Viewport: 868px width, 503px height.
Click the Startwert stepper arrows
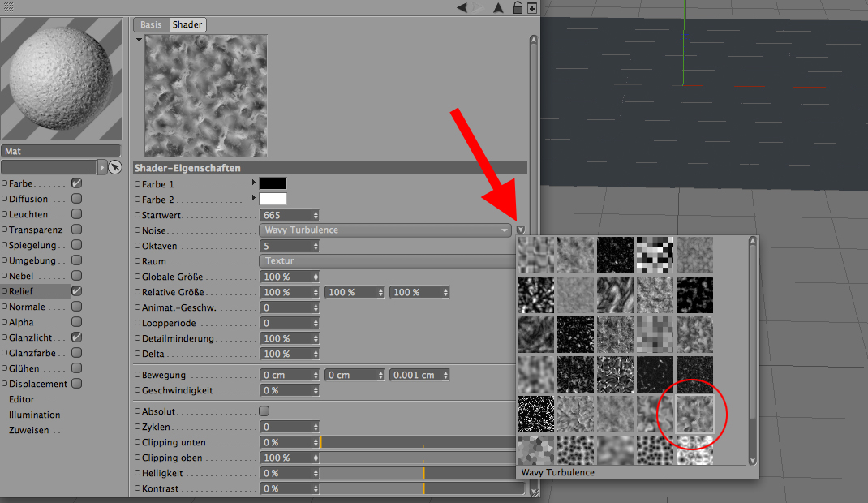[x=316, y=215]
